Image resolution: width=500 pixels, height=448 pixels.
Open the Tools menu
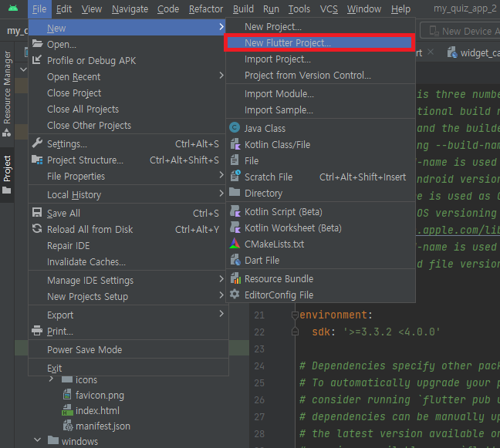tap(299, 9)
